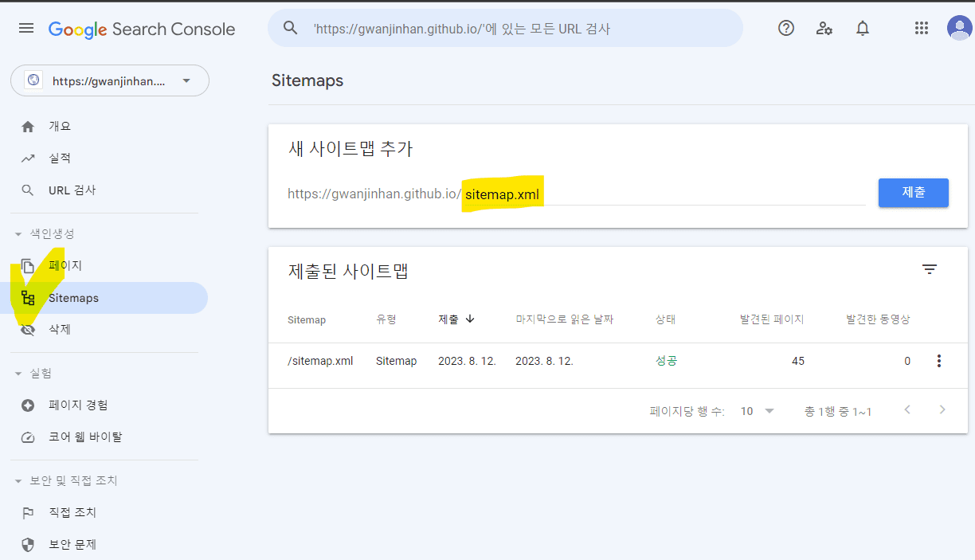The width and height of the screenshot is (975, 560).
Task: Open more options for /sitemap.xml row
Action: coord(939,361)
